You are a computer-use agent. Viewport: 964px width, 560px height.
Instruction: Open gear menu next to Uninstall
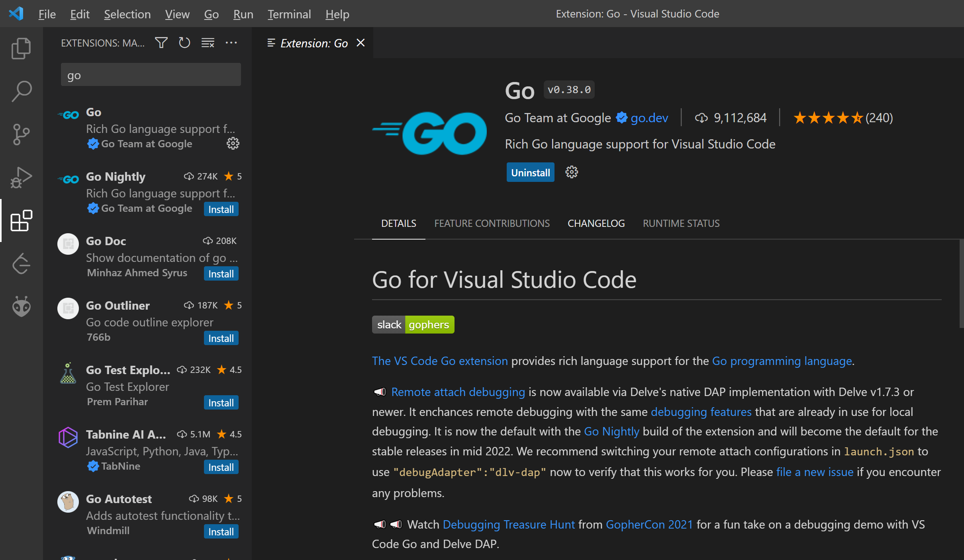[x=572, y=172]
